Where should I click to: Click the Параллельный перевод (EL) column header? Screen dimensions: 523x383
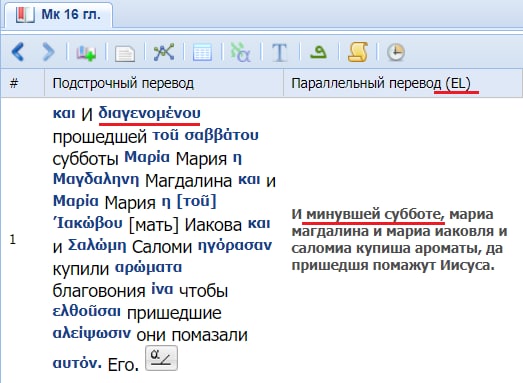[403, 83]
